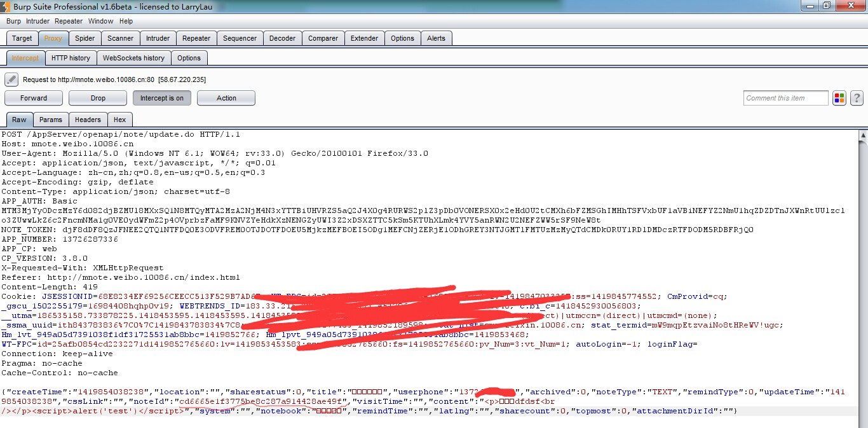868x428 pixels.
Task: Click the Forward button
Action: click(x=34, y=98)
